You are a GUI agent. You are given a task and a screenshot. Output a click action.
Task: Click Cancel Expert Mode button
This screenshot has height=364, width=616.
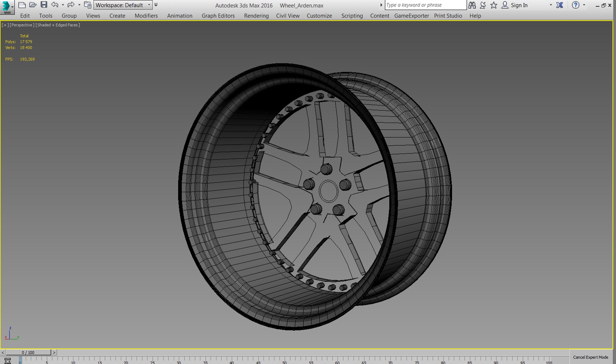[x=590, y=357]
